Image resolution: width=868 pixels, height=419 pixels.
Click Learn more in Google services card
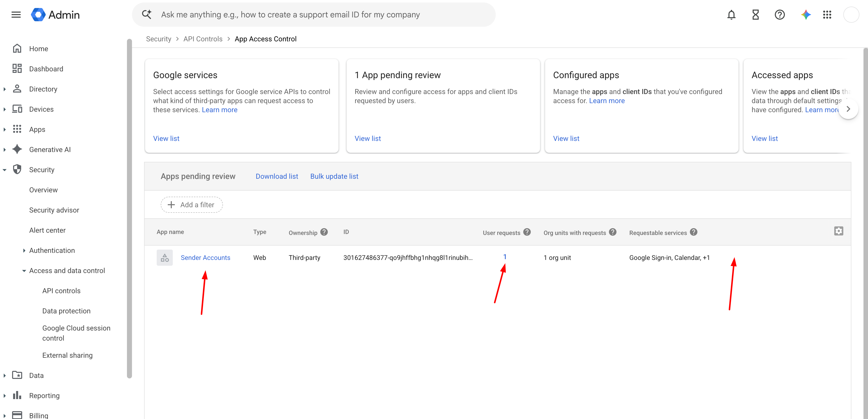[220, 110]
